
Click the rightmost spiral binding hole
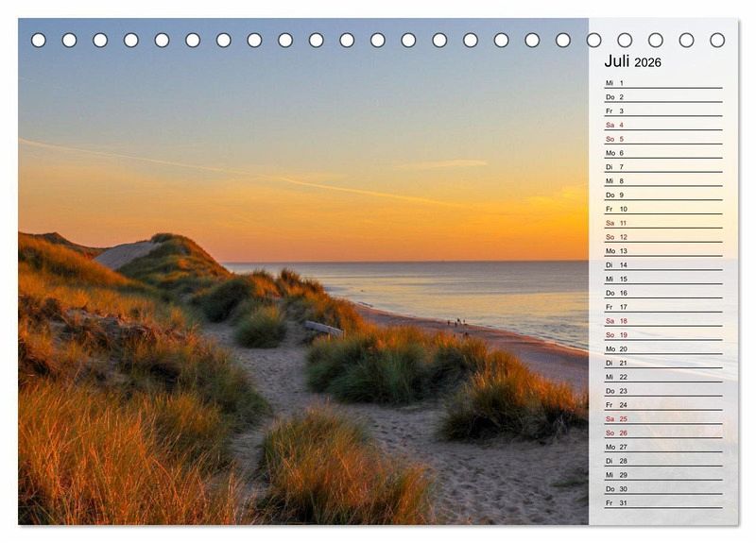717,40
